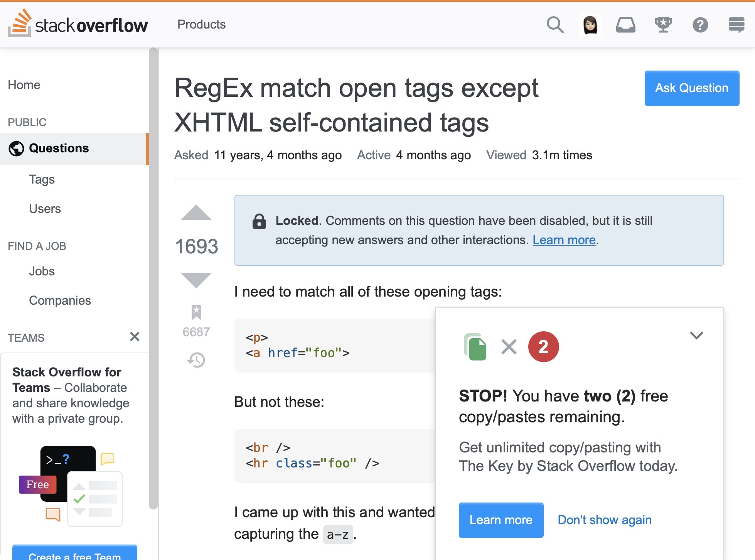
Task: Open the site switcher icon
Action: point(736,25)
